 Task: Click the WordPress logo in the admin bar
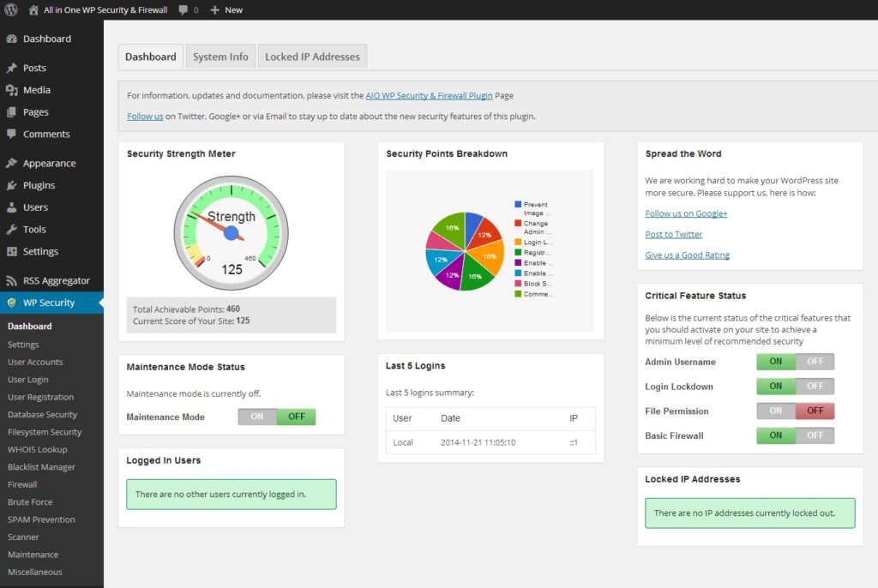pos(9,9)
